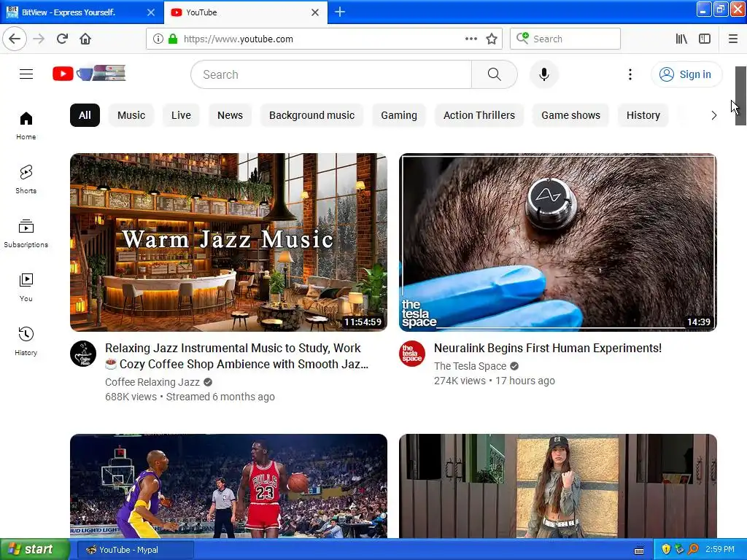Open the thumbnail of woman in cap
This screenshot has width=747, height=560.
click(558, 486)
